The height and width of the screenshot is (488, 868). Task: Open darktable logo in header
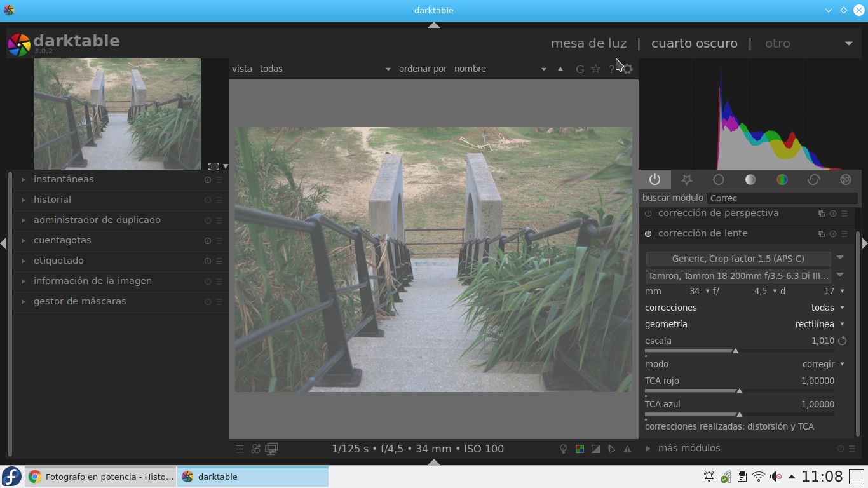click(x=19, y=44)
